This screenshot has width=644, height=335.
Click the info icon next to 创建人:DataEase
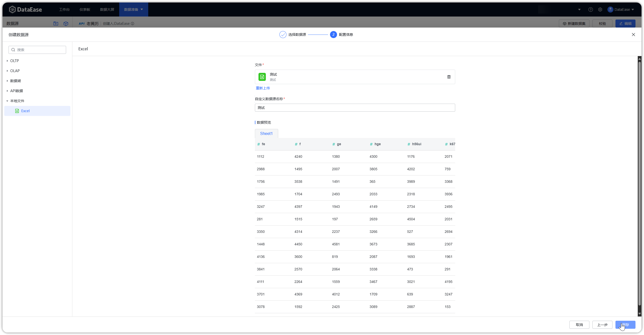coord(132,23)
